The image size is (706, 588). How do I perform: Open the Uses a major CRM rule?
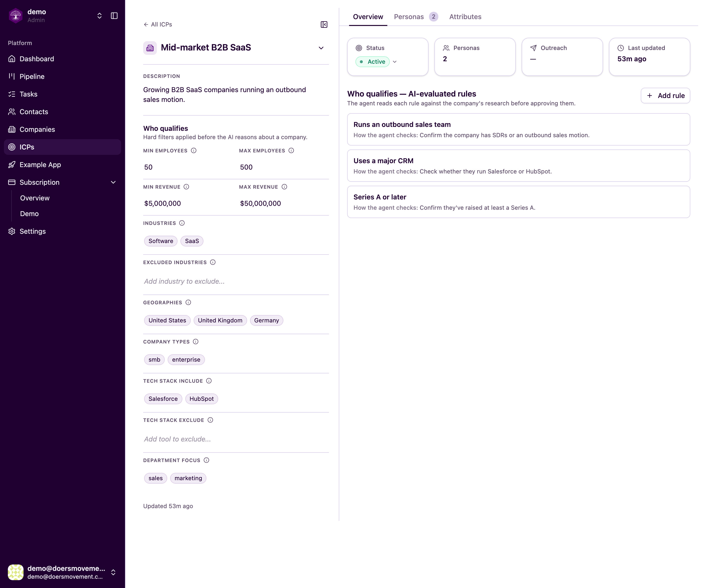click(x=518, y=166)
